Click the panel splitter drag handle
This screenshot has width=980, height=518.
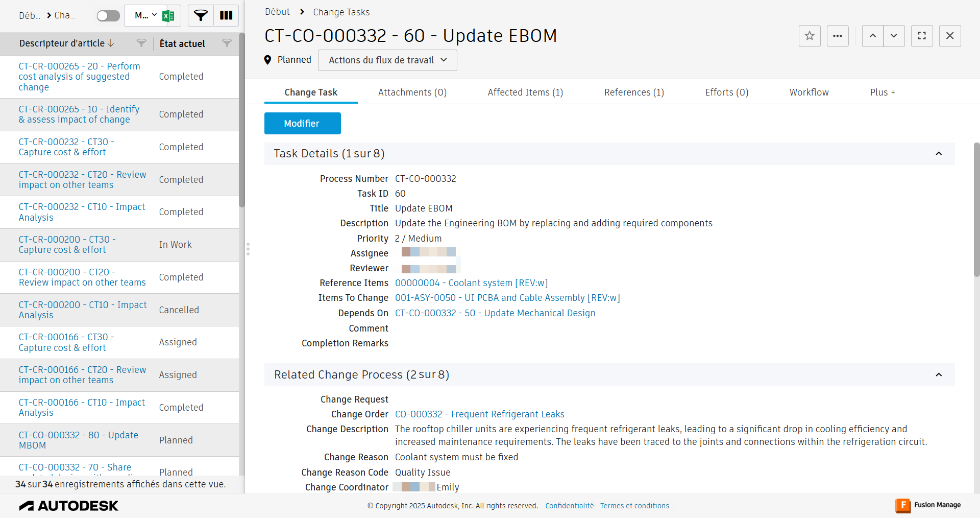tap(248, 249)
